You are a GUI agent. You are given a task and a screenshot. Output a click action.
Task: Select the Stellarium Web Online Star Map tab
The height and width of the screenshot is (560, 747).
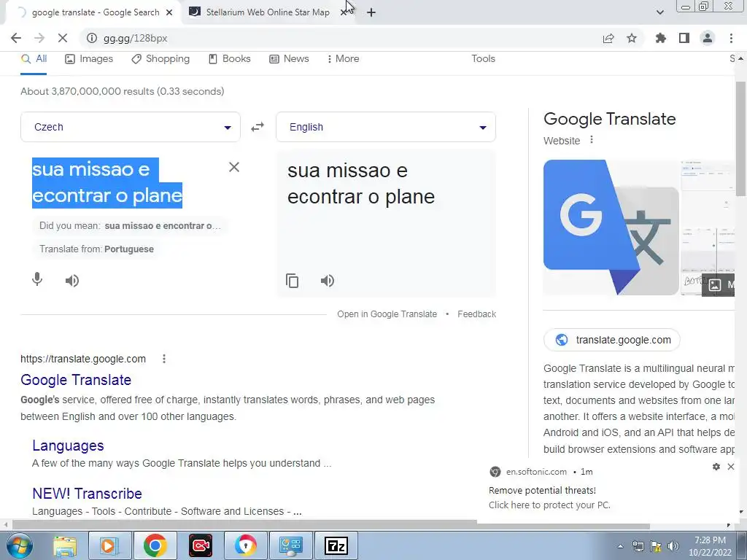pyautogui.click(x=267, y=12)
